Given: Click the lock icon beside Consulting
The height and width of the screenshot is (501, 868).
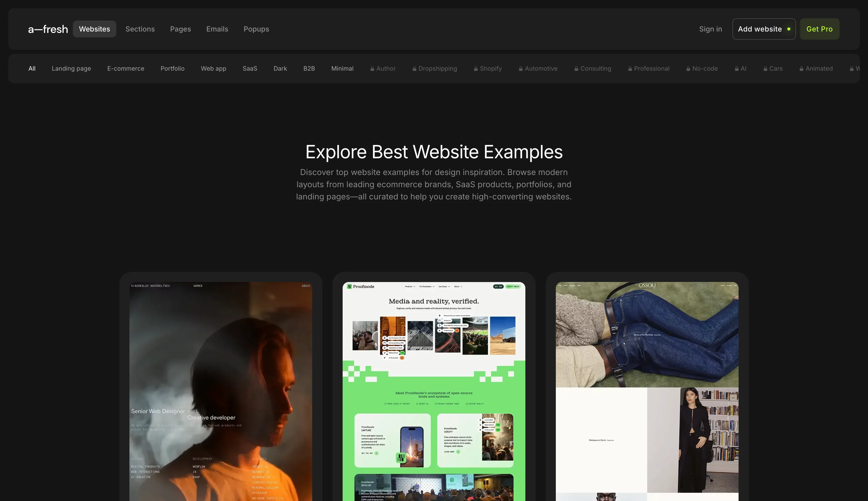Looking at the screenshot, I should coord(576,69).
